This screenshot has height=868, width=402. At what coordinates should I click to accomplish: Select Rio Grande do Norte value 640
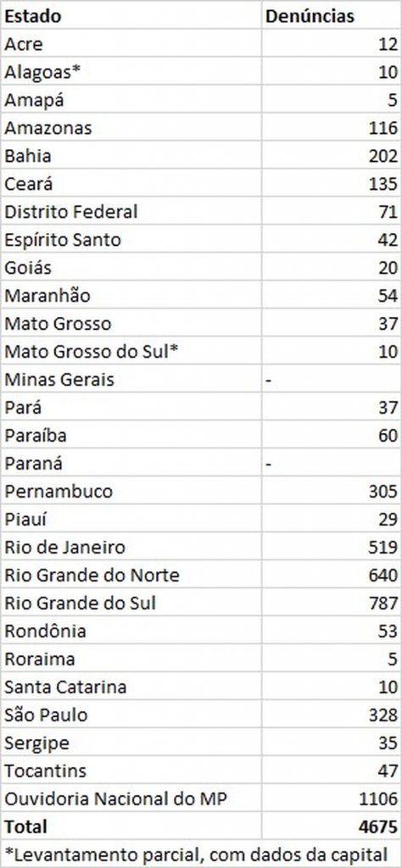[x=331, y=575]
